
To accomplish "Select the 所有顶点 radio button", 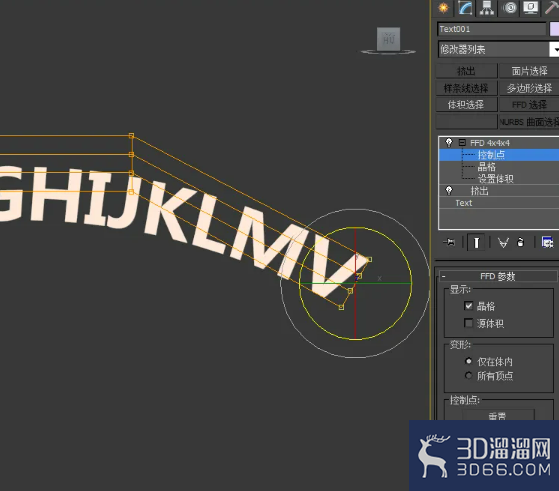I will click(468, 375).
